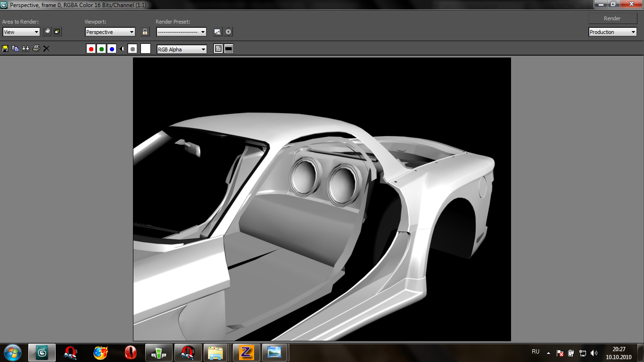Viewport: 644px width, 362px height.
Task: Expand the Viewport Perspective dropdown
Action: (x=110, y=32)
